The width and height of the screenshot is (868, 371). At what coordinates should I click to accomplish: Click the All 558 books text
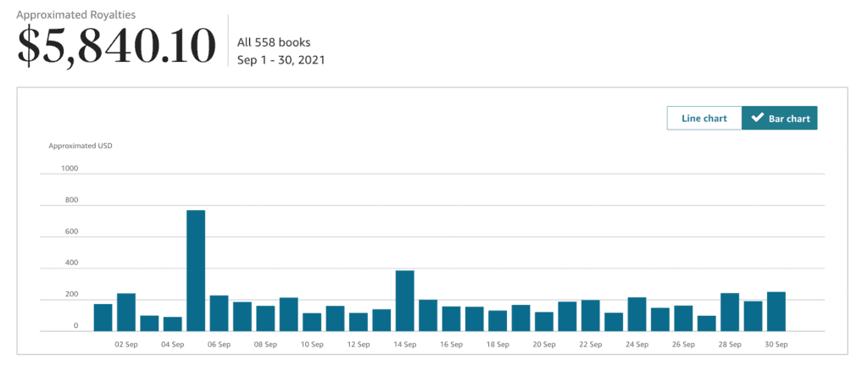[x=274, y=42]
